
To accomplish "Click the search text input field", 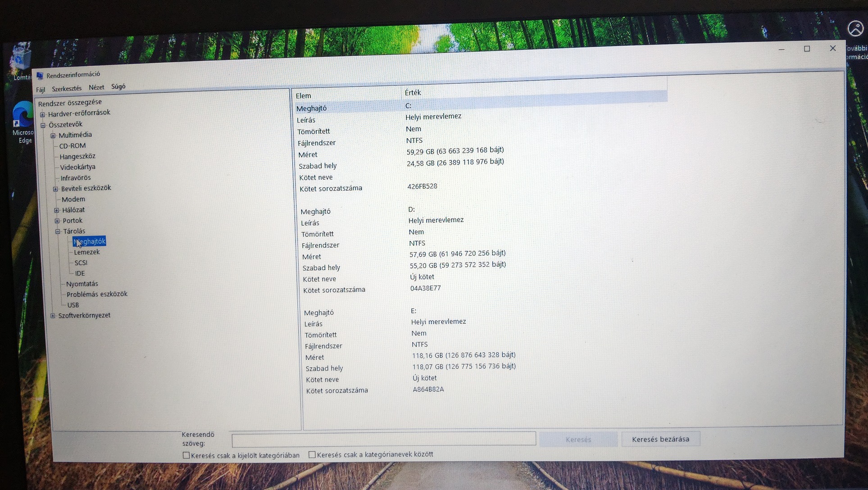I will [x=383, y=439].
